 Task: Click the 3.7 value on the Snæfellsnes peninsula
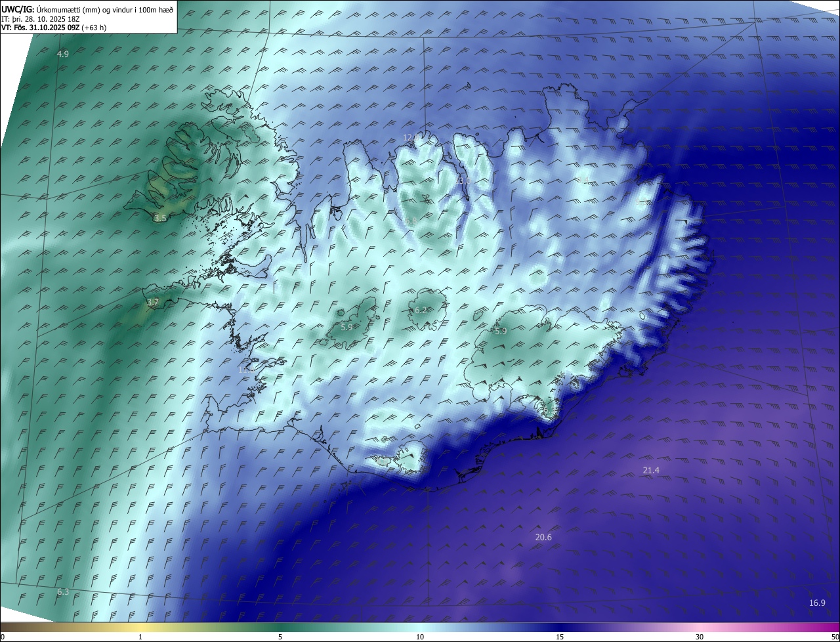[x=153, y=302]
